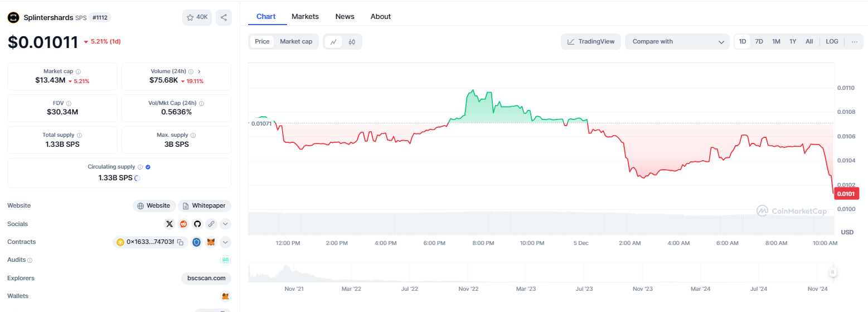Click the info icon beside Max. supply
The width and height of the screenshot is (868, 312).
click(x=193, y=135)
